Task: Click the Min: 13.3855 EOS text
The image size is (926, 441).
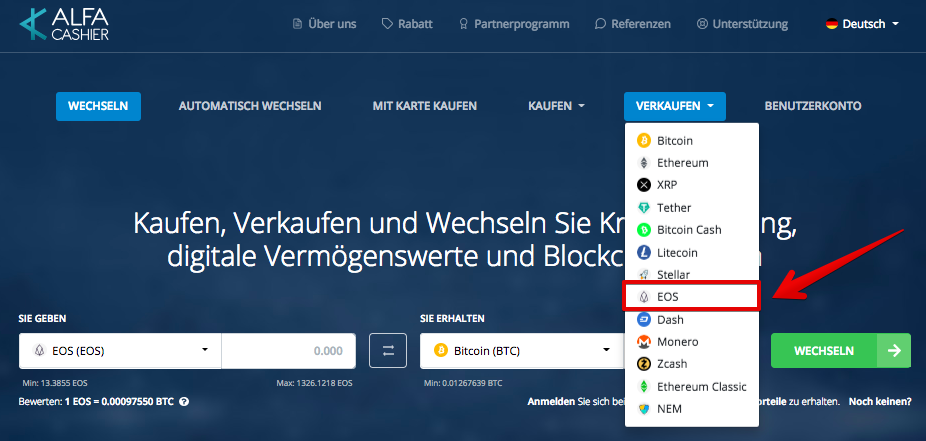Action: click(x=55, y=383)
